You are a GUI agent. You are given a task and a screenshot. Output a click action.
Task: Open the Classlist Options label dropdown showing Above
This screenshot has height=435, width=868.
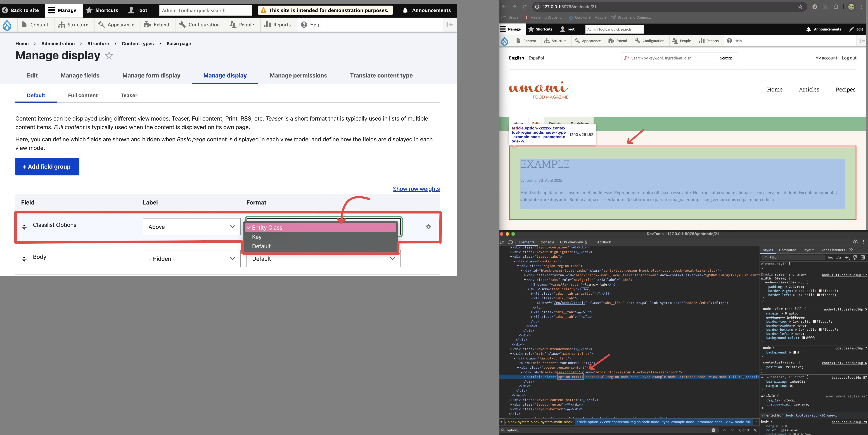point(191,227)
